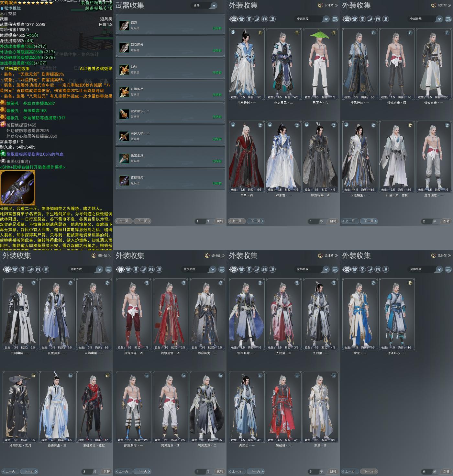This screenshot has width=453, height=476.
Task: Select shirt category icon on outfit page 1
Action: [x=241, y=19]
